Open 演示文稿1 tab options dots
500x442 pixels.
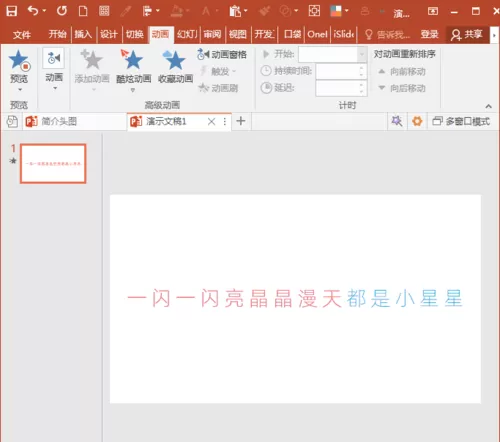coord(225,122)
